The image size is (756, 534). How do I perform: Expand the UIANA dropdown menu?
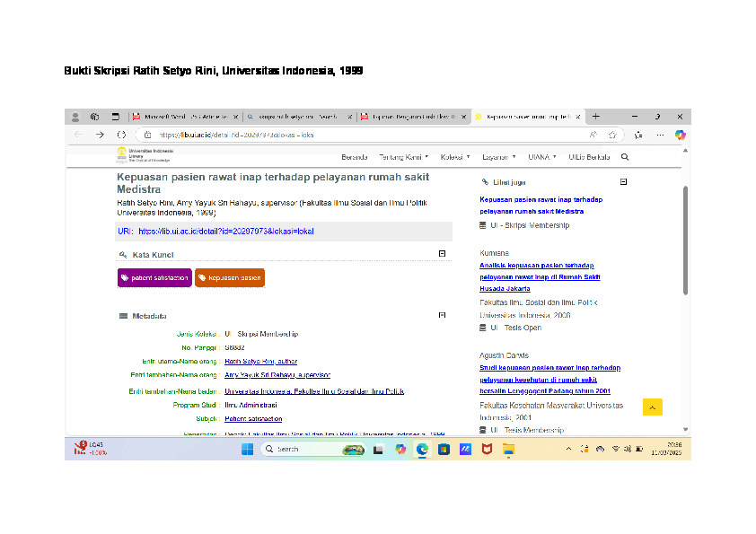(x=542, y=157)
